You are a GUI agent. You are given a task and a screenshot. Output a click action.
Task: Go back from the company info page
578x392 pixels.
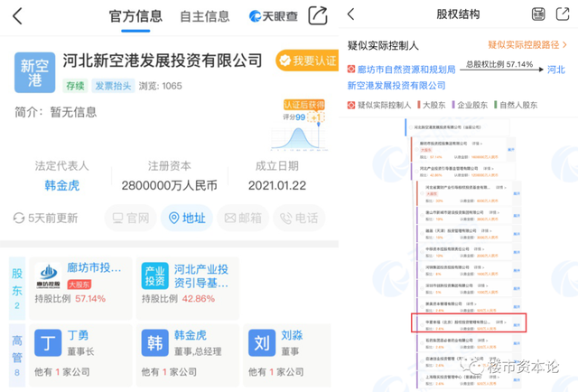(x=17, y=16)
